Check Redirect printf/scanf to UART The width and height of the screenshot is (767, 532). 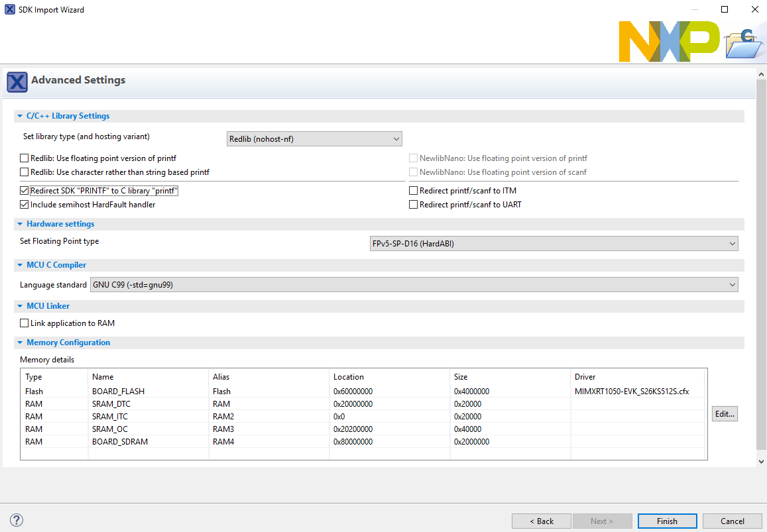[414, 205]
